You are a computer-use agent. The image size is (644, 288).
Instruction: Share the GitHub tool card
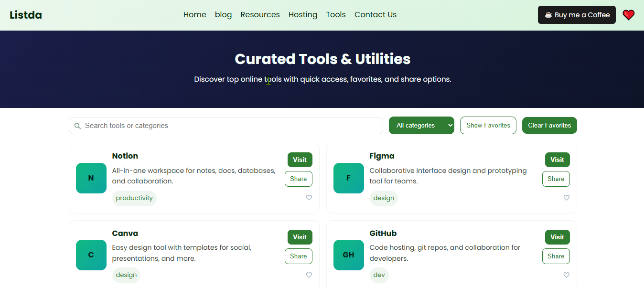(556, 256)
